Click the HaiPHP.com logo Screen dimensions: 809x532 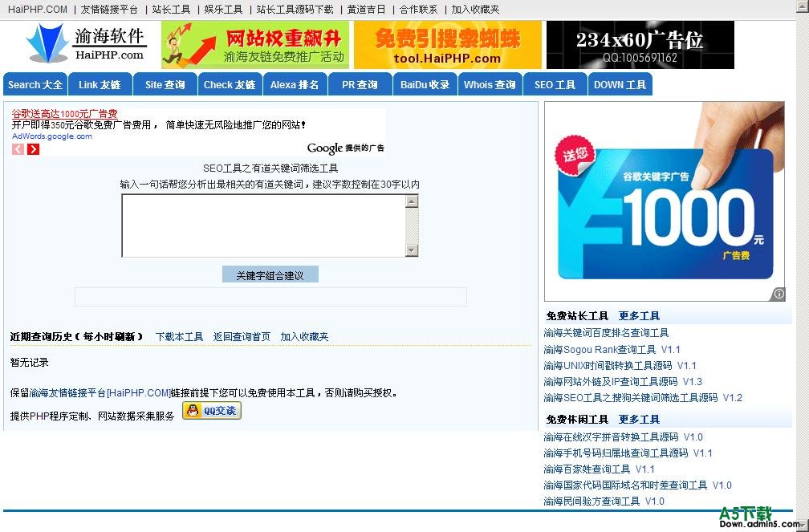86,44
